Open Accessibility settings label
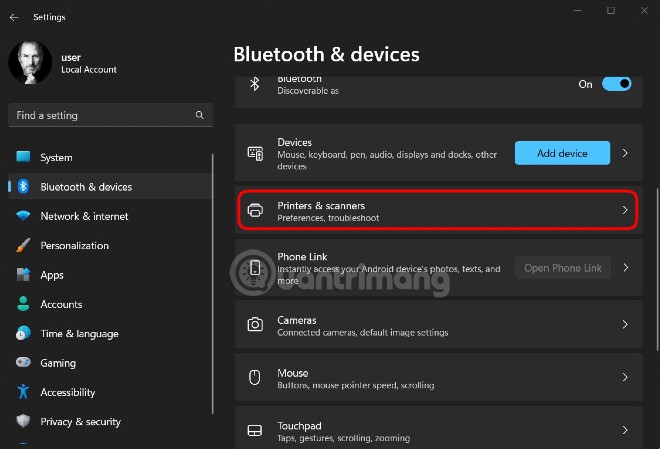This screenshot has height=449, width=660. point(67,393)
